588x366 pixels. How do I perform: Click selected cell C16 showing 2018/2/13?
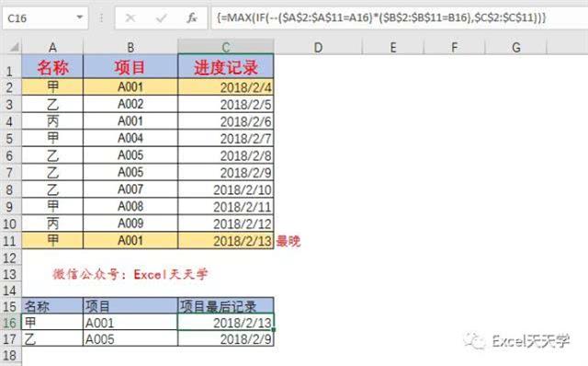pyautogui.click(x=226, y=323)
